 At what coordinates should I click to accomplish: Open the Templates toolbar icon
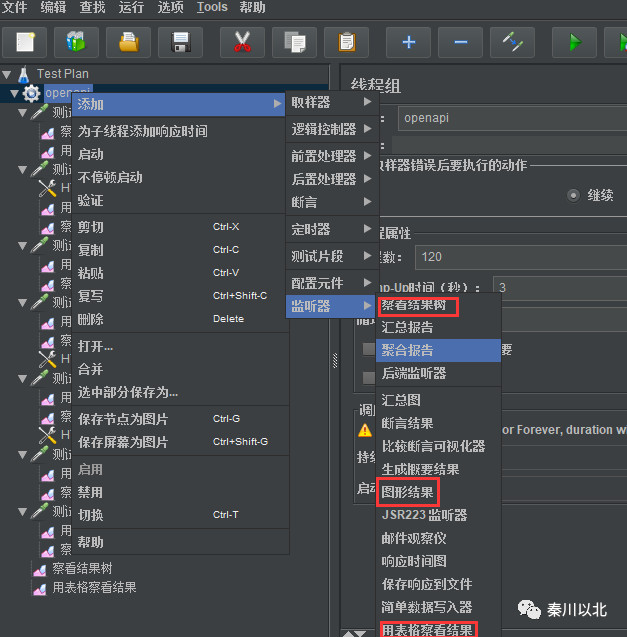76,42
